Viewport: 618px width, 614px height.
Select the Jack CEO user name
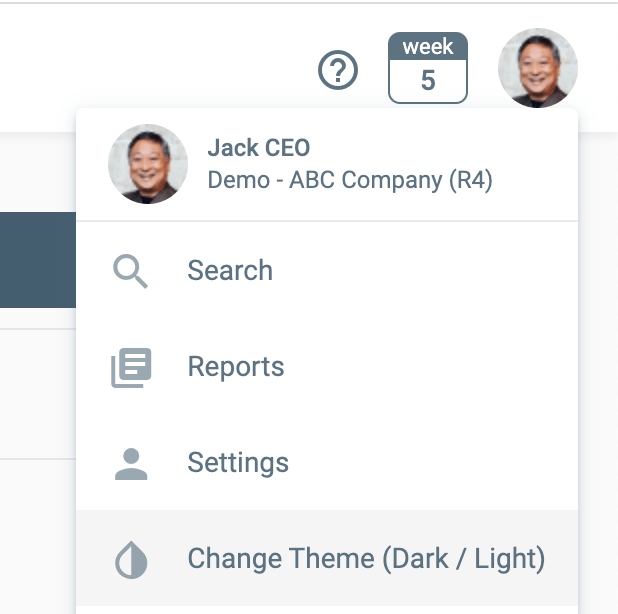[258, 148]
